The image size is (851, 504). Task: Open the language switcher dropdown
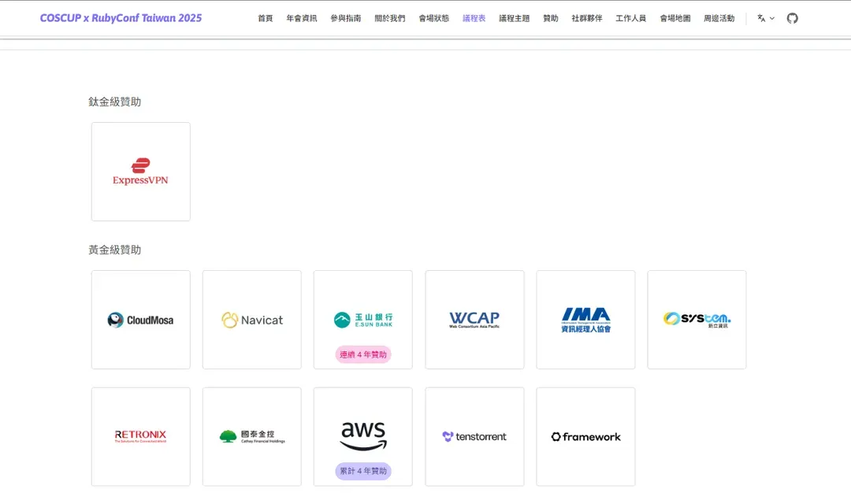coord(765,18)
